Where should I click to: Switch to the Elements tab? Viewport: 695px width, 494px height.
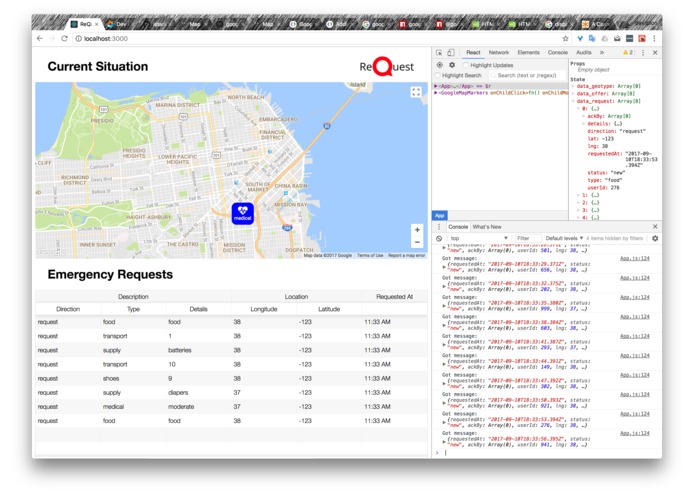(528, 52)
